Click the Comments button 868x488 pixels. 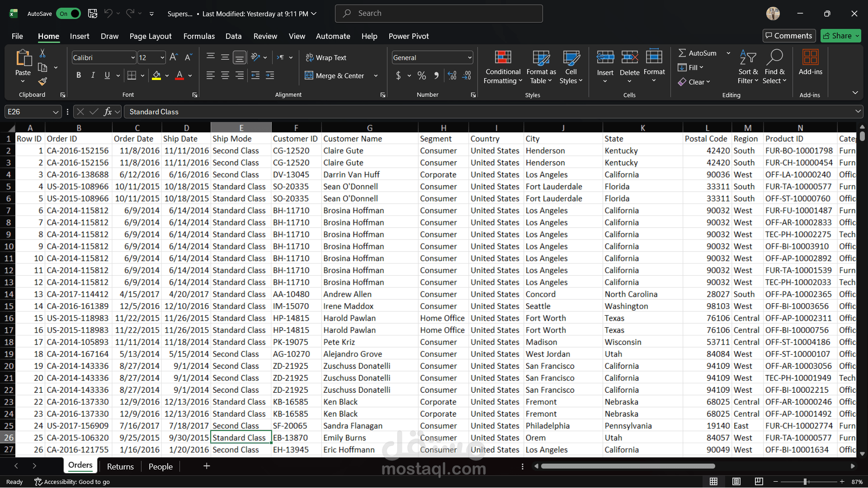click(789, 36)
